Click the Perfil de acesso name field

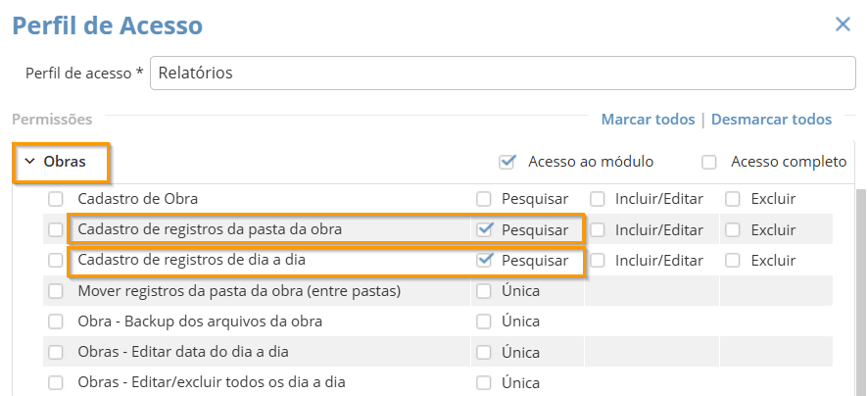point(502,73)
